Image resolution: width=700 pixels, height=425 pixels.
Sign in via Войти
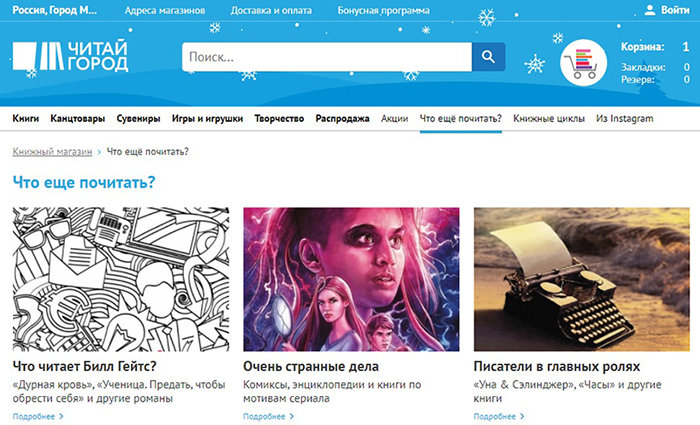coord(675,10)
